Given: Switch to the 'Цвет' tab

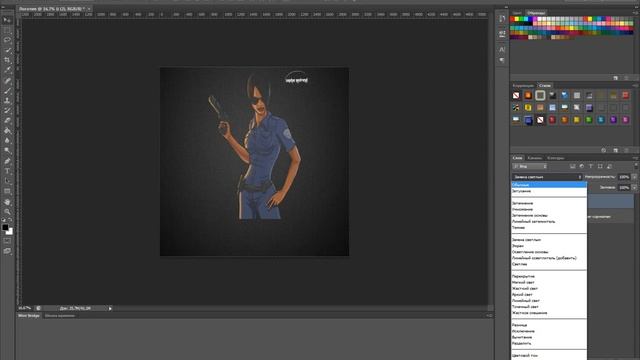Looking at the screenshot, I should (518, 13).
